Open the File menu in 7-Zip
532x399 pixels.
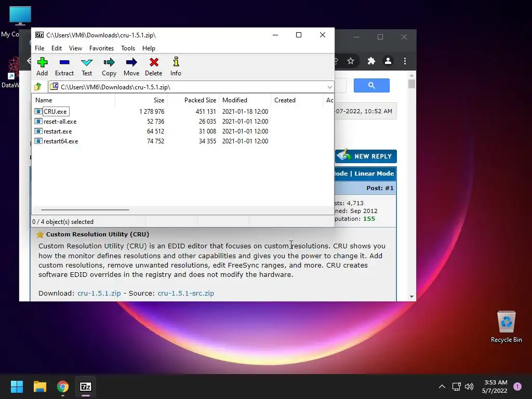click(x=39, y=48)
